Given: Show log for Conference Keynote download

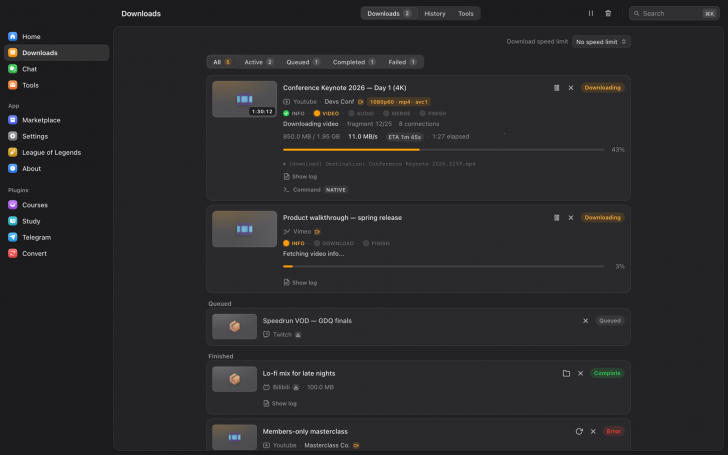Looking at the screenshot, I should [300, 177].
